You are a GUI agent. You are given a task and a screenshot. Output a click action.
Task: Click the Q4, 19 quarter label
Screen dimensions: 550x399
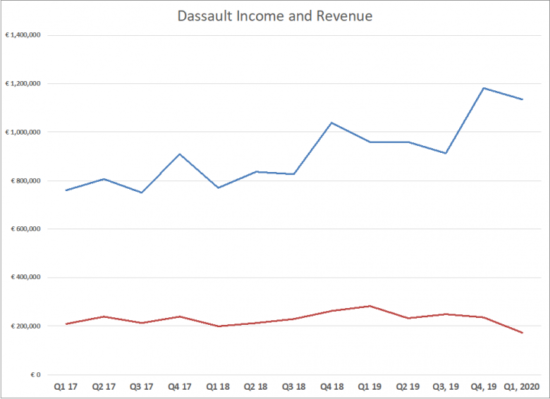484,387
